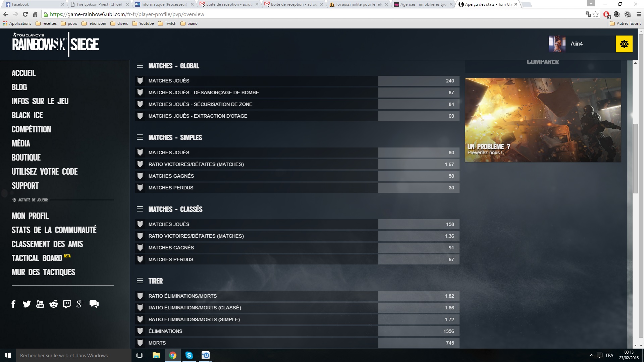Open Classement des amis
This screenshot has width=644, height=362.
(x=47, y=244)
